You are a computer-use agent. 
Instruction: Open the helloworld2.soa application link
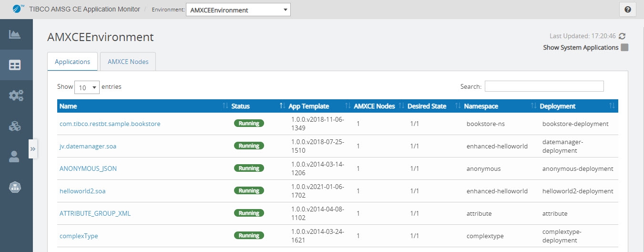pyautogui.click(x=82, y=191)
